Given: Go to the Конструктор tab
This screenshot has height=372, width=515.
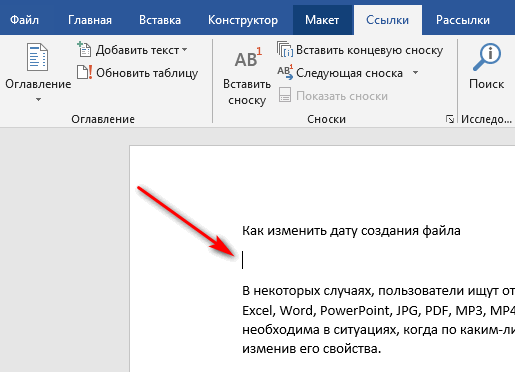Looking at the screenshot, I should (243, 20).
